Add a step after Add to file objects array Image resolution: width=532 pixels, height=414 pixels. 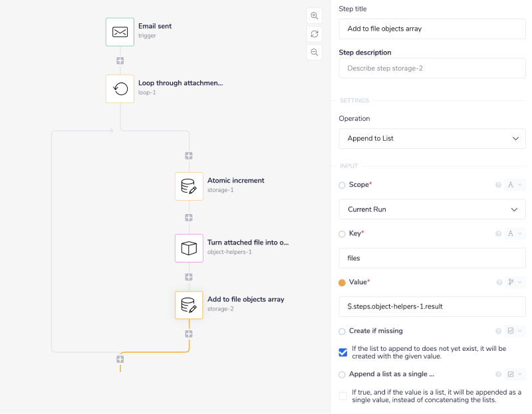(189, 334)
